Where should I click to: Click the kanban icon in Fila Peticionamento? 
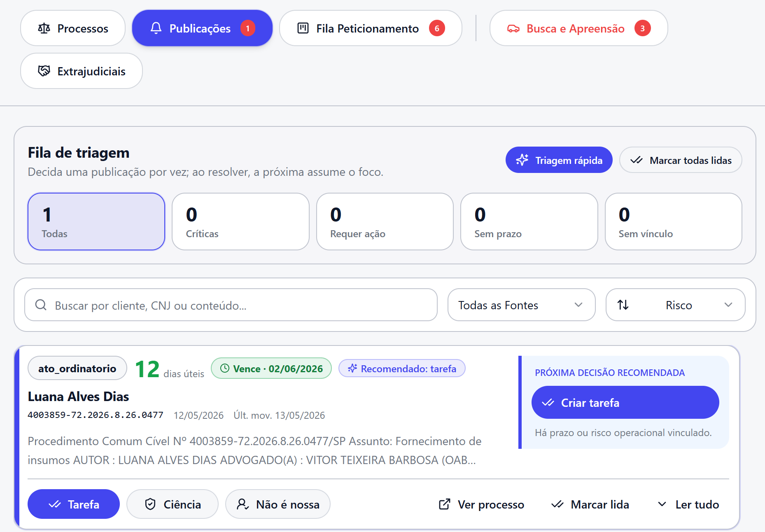pos(303,28)
